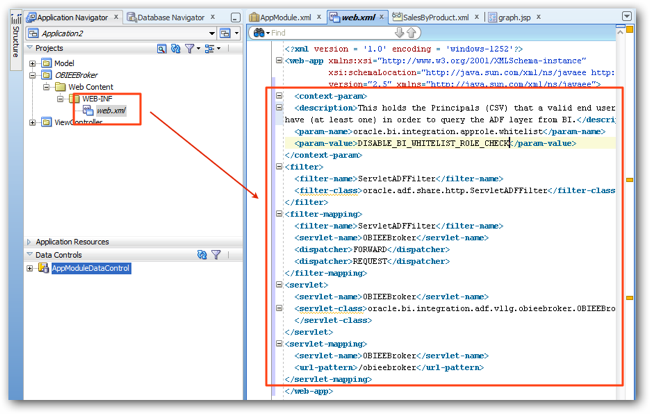Click the FORWARD dispatcher value
The width and height of the screenshot is (650, 414).
click(x=370, y=249)
